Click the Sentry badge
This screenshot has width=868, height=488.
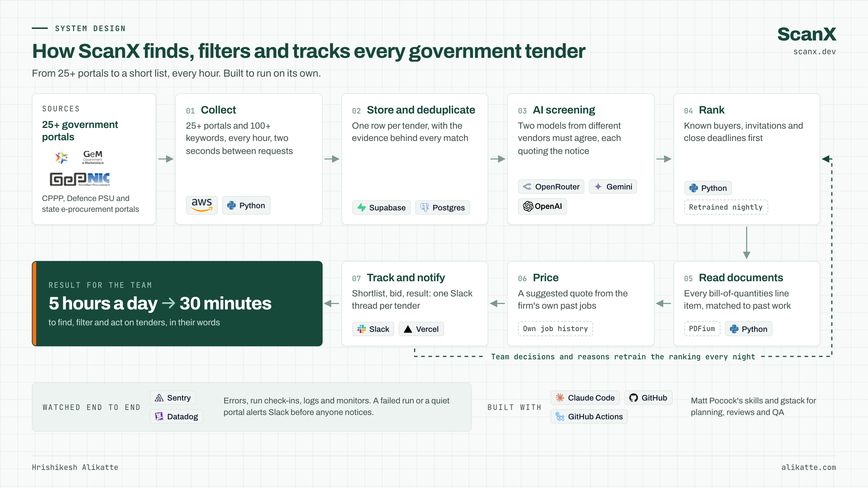[x=173, y=398]
